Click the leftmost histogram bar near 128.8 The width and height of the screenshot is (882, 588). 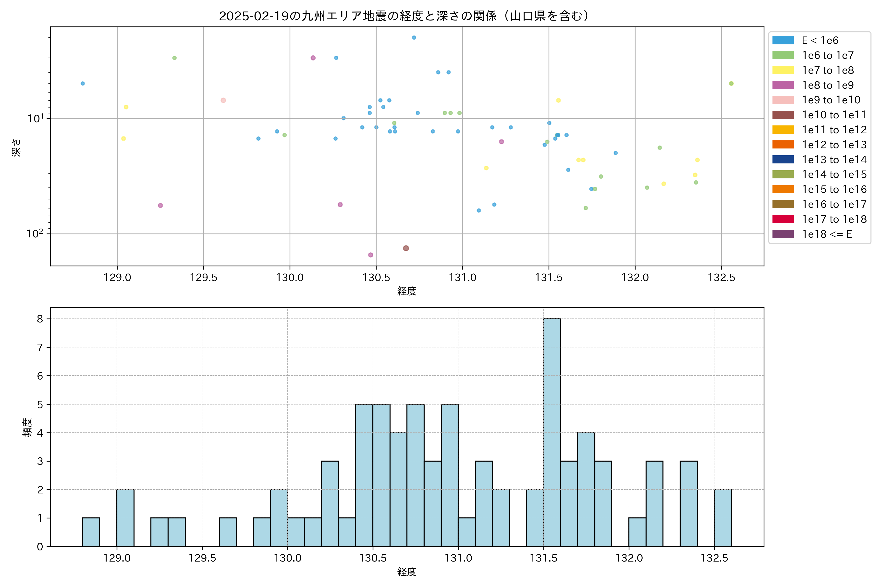pyautogui.click(x=91, y=532)
